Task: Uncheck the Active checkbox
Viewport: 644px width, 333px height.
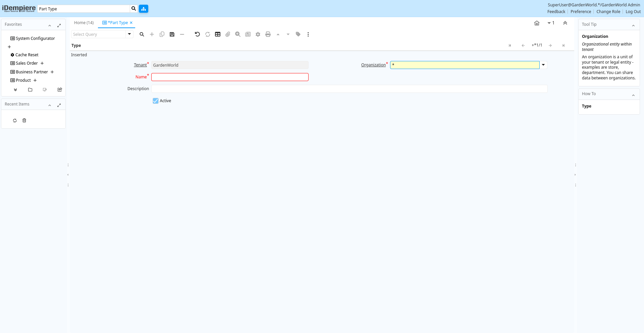Action: click(x=156, y=101)
